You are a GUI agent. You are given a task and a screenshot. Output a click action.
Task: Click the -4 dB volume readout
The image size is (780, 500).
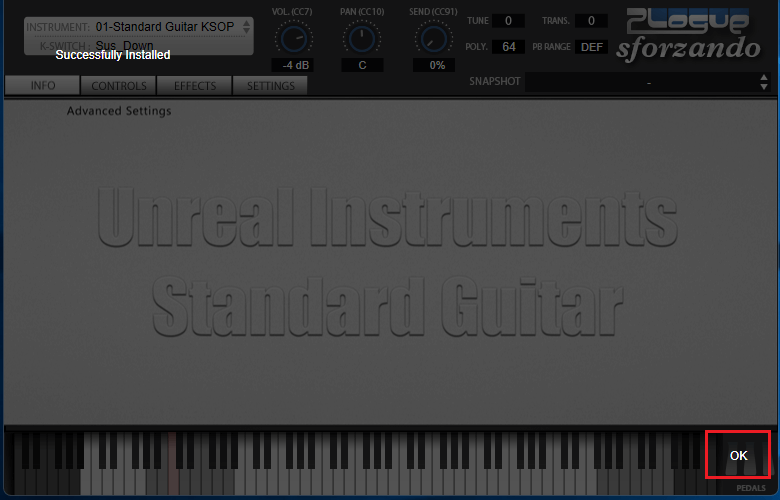click(x=294, y=65)
